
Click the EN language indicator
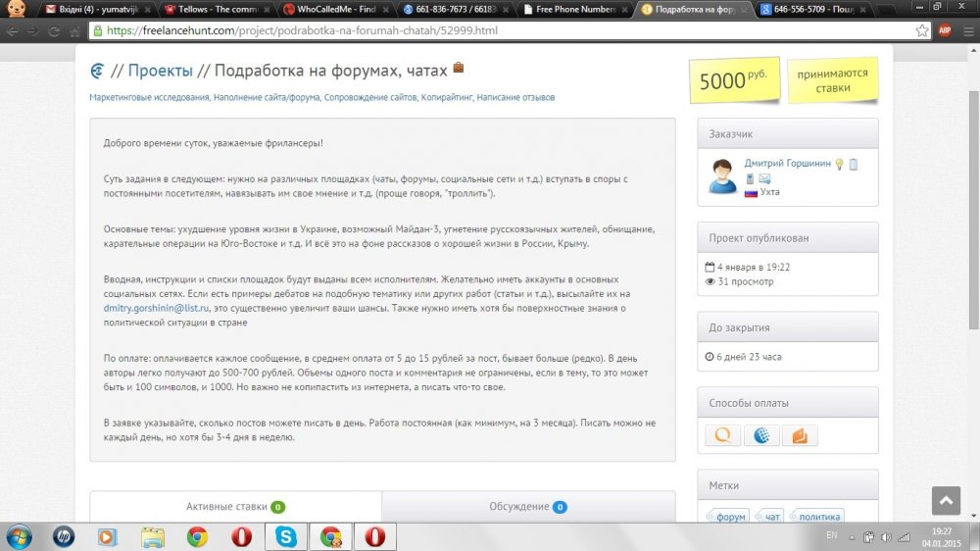[831, 535]
